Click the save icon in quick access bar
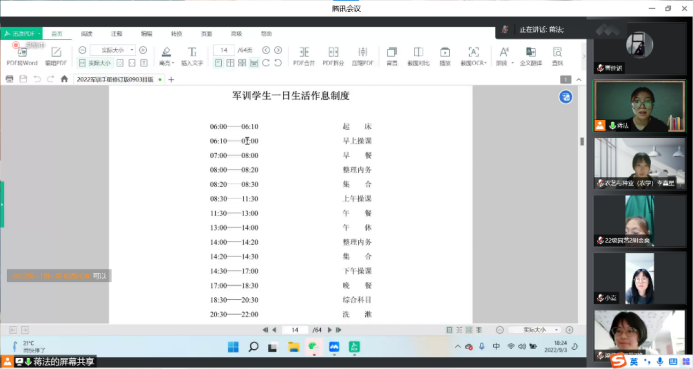This screenshot has width=693, height=369. (23, 79)
